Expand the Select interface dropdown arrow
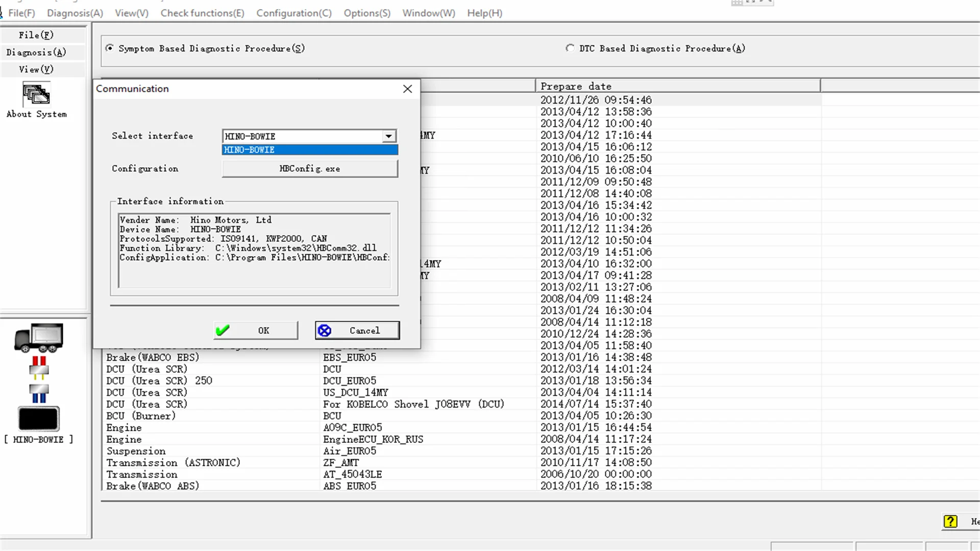The image size is (980, 551). pos(389,136)
